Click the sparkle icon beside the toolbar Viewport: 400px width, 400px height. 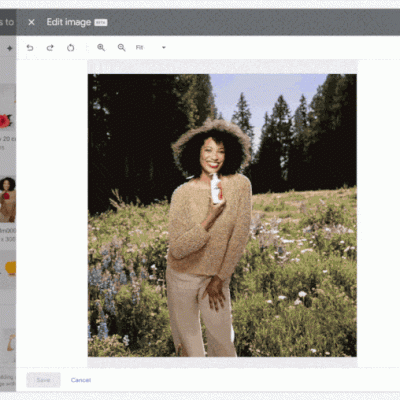click(x=10, y=48)
